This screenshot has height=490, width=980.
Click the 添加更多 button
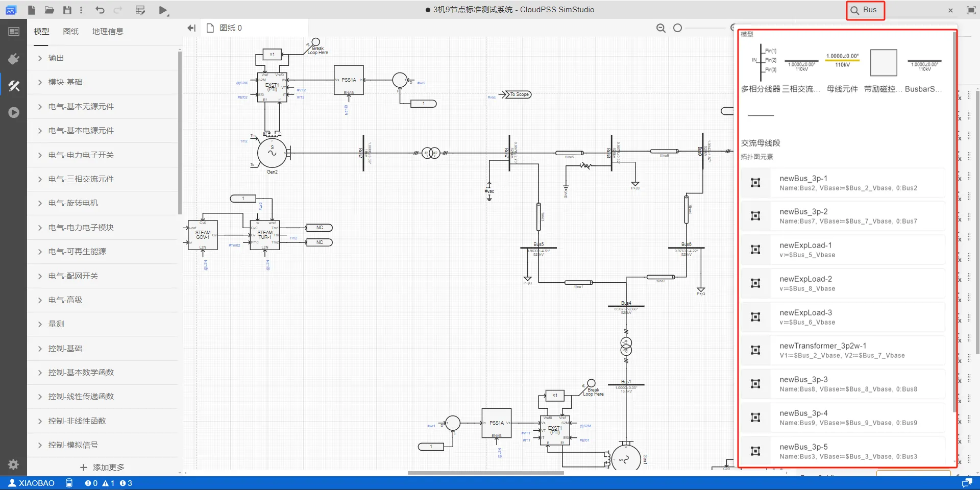point(103,468)
